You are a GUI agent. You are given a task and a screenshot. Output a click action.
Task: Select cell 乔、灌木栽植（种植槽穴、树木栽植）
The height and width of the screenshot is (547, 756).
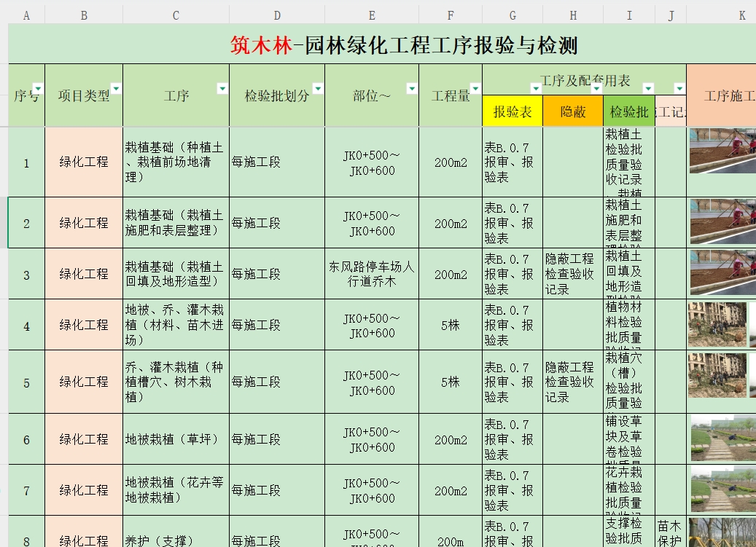tap(176, 382)
